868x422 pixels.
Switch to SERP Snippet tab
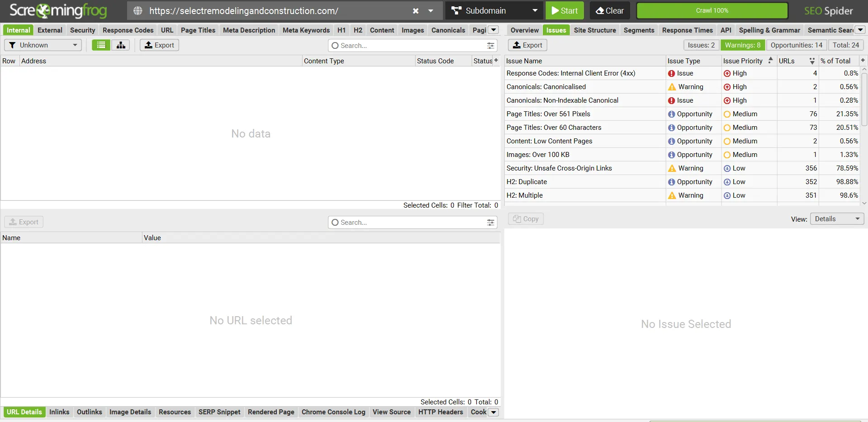[x=219, y=412]
